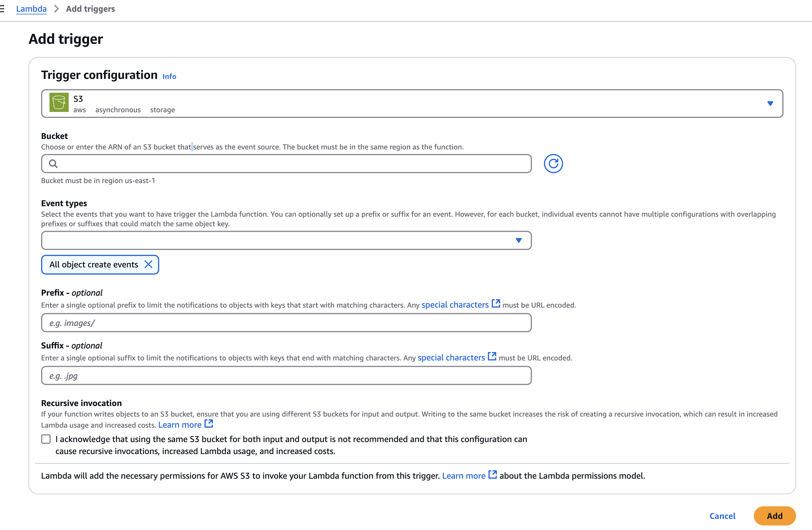Click the Cancel button to discard changes
Viewport: 812px width, 530px height.
tap(723, 514)
